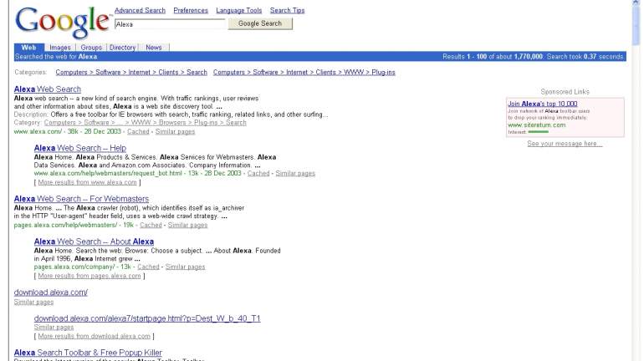Open download.alexa.com/ result
This screenshot has width=644, height=361.
[x=51, y=292]
